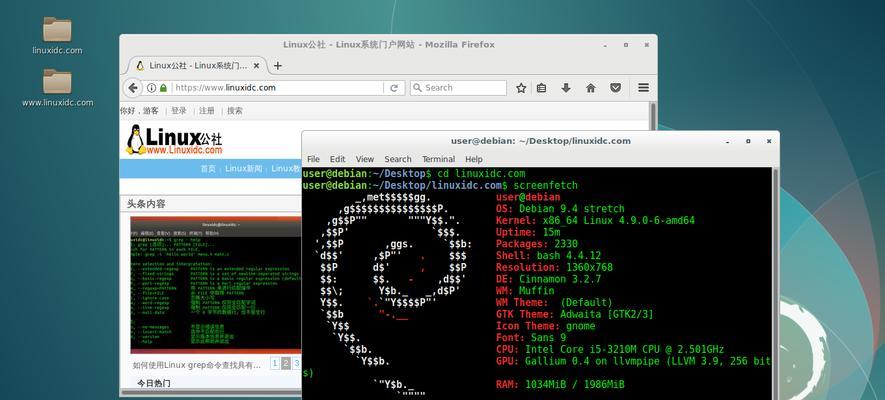The height and width of the screenshot is (400, 885).
Task: Open the terminal View menu
Action: pyautogui.click(x=365, y=159)
